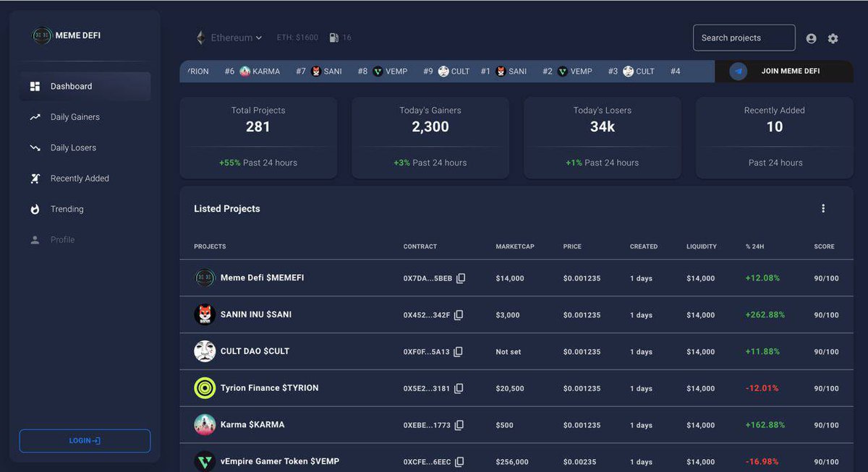The image size is (868, 472).
Task: Click the gas pump icon
Action: (334, 38)
